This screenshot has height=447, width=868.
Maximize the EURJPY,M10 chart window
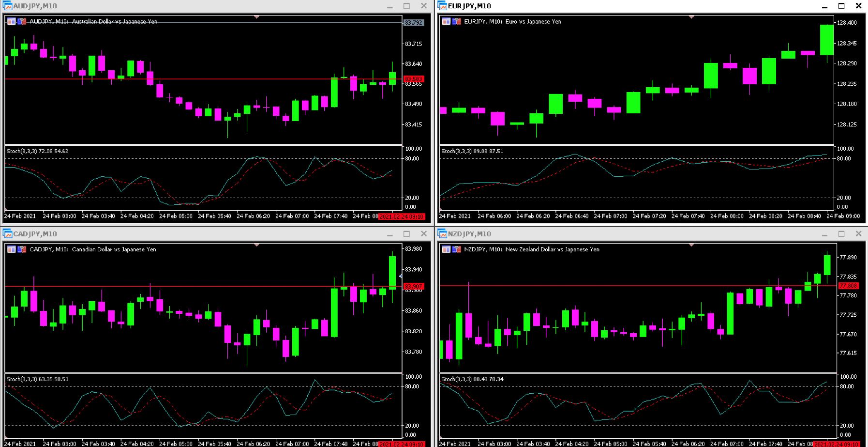click(841, 6)
